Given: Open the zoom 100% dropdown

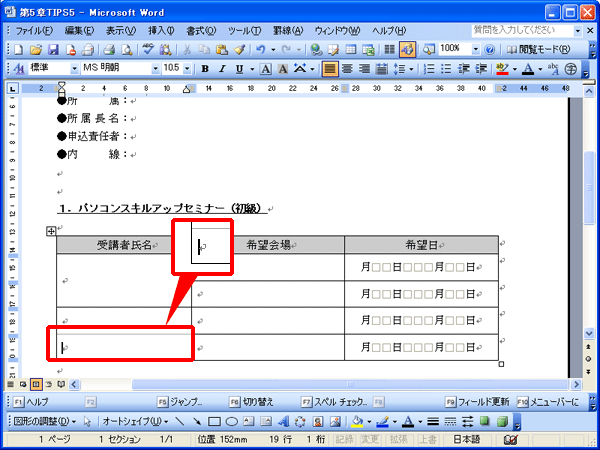Looking at the screenshot, I should pos(476,50).
